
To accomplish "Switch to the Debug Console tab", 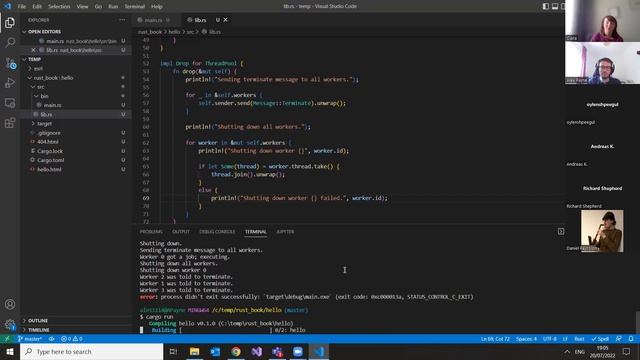I will click(x=217, y=231).
